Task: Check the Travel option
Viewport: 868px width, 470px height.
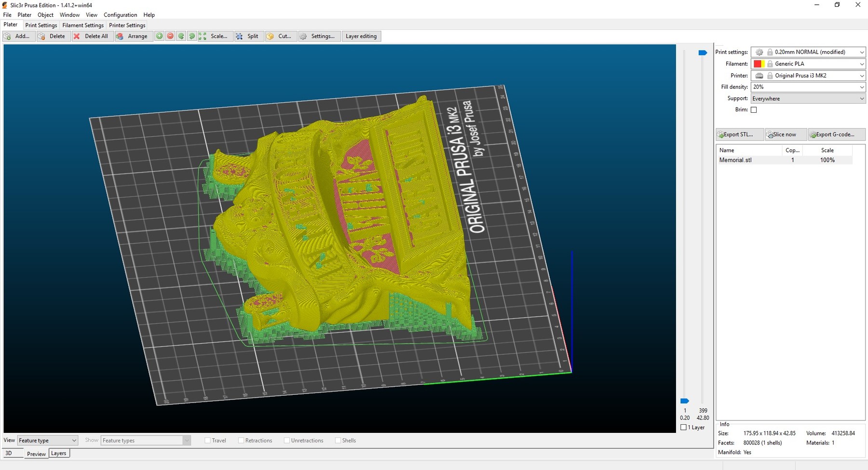Action: click(208, 441)
